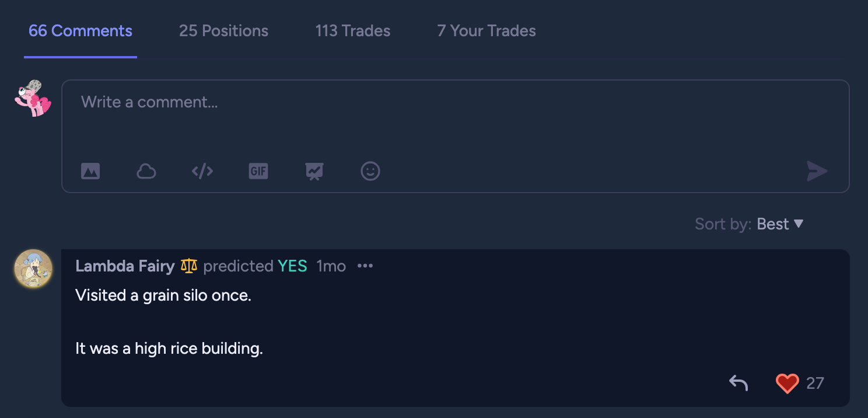Screen dimensions: 868x418
Task: Click the market chart presentation icon
Action: [x=314, y=171]
